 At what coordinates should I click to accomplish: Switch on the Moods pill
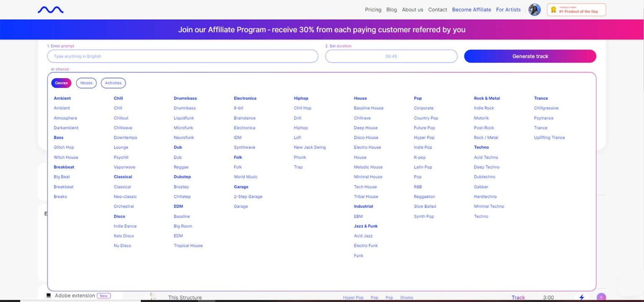pyautogui.click(x=86, y=83)
